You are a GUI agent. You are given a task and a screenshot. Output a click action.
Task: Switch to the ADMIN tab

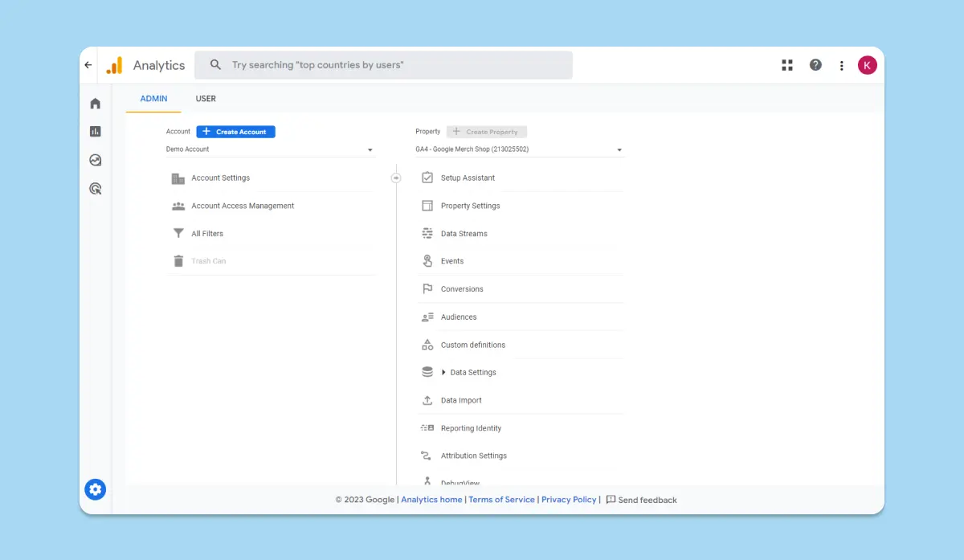tap(153, 99)
